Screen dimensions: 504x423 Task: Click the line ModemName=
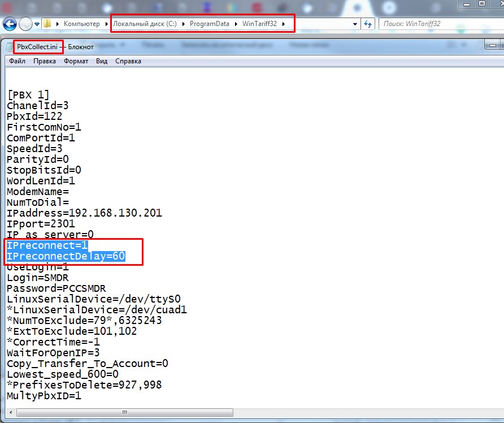tap(38, 191)
